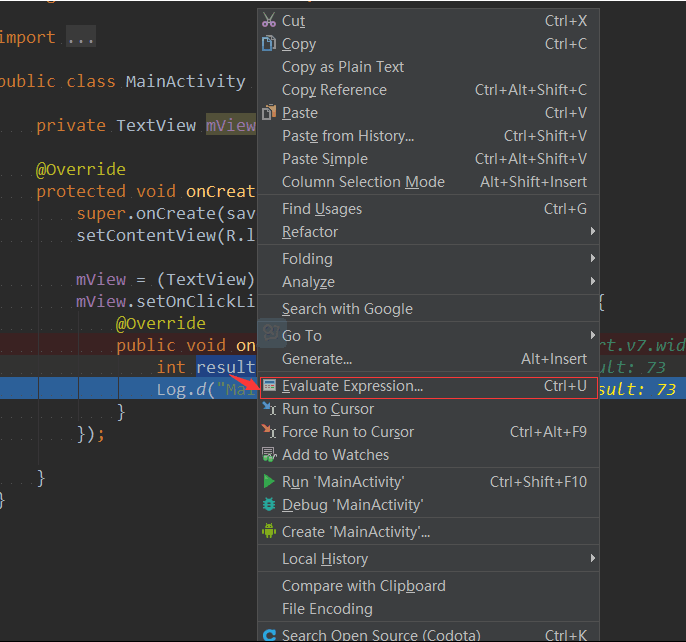The height and width of the screenshot is (642, 686).
Task: Expand the Refactor submenu arrow
Action: click(x=592, y=231)
